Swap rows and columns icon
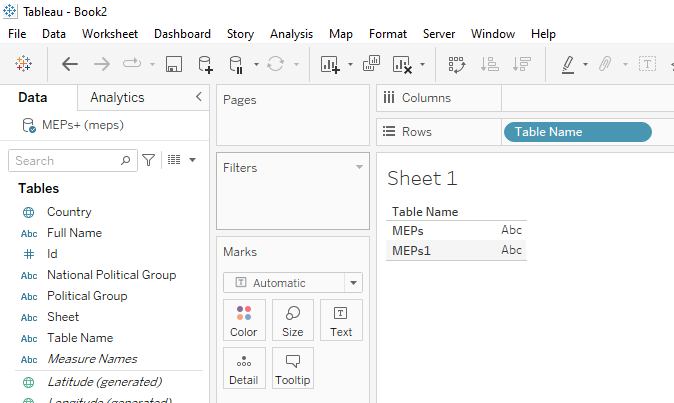Viewport: 674px width, 403px height. (456, 64)
